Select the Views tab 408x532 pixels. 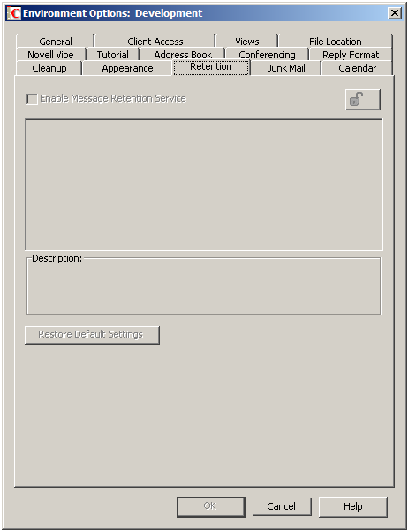point(247,42)
